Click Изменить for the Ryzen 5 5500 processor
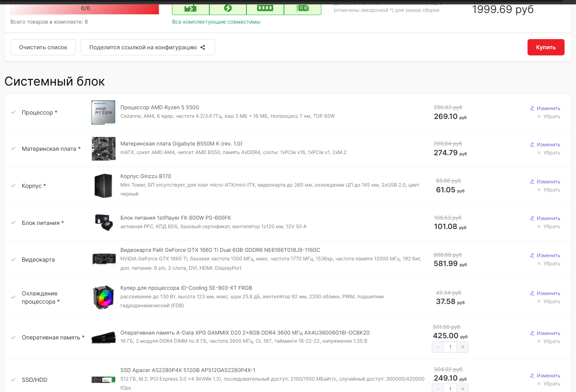Image resolution: width=576 pixels, height=392 pixels. (545, 108)
